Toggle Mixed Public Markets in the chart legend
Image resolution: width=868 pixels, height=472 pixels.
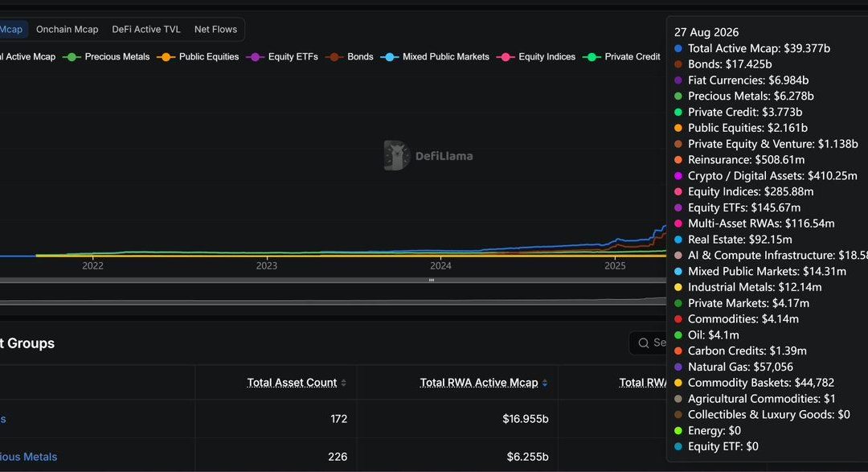point(435,56)
